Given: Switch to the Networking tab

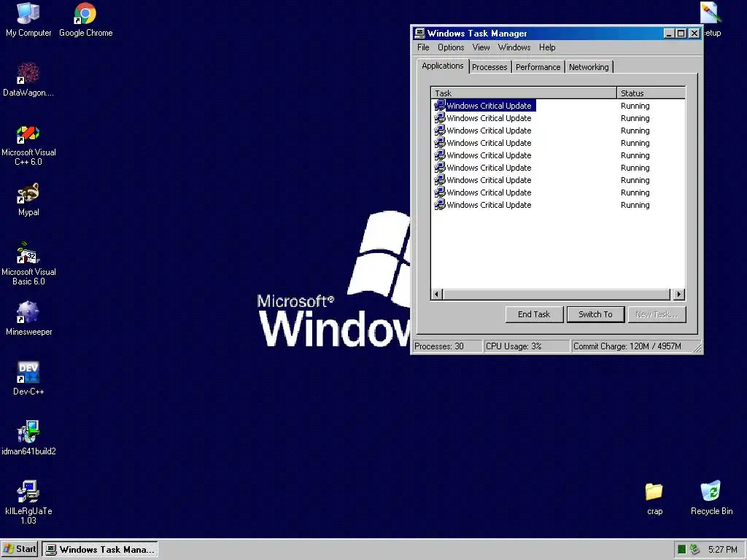Looking at the screenshot, I should tap(589, 67).
